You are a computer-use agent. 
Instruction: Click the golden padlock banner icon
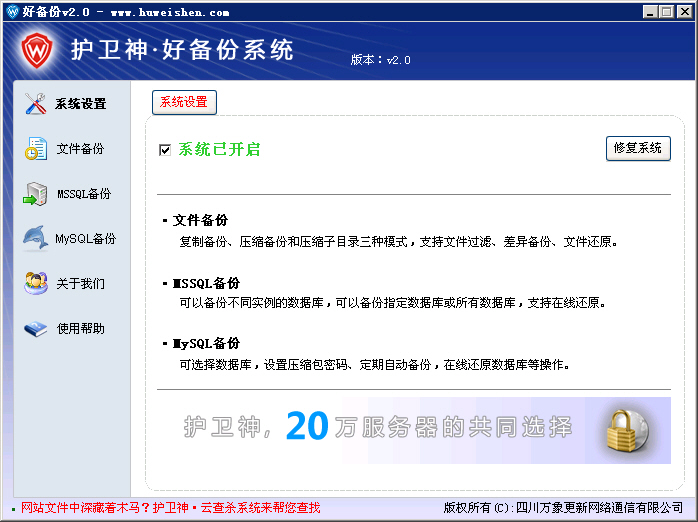tap(628, 431)
